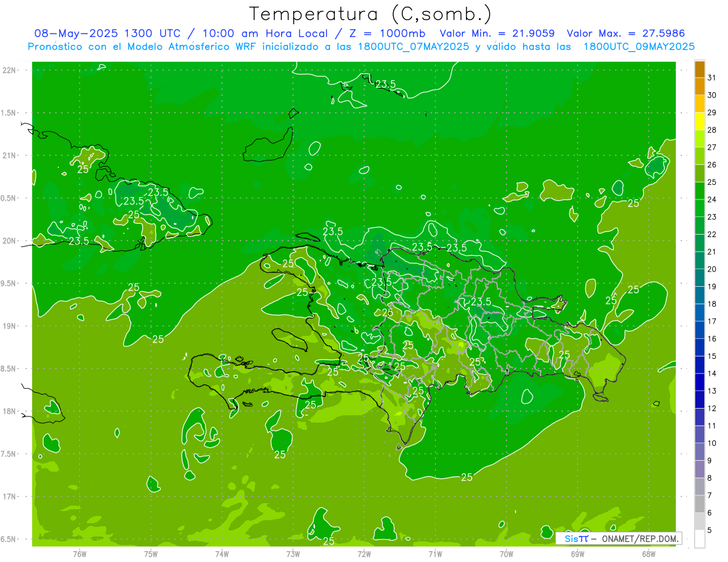Click the "20N" latitude label
728x562 pixels.
point(10,241)
